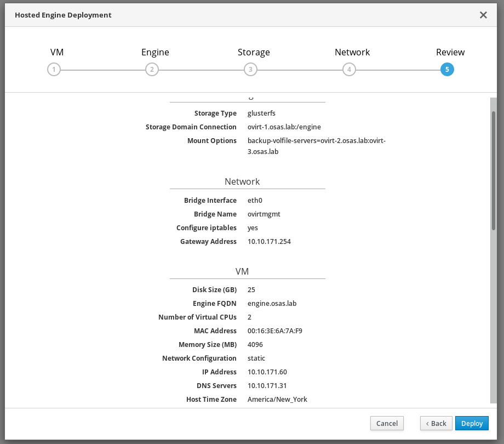Cancel the hosted engine deployment
Viewport: 504px width, 444px height.
click(x=387, y=423)
